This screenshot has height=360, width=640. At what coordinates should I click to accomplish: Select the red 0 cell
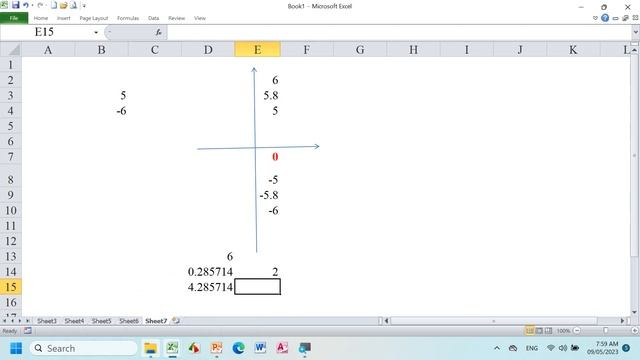[x=258, y=157]
